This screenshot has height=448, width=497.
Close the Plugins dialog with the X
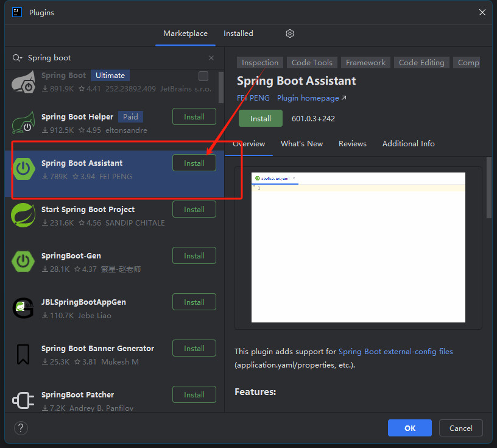pyautogui.click(x=482, y=12)
